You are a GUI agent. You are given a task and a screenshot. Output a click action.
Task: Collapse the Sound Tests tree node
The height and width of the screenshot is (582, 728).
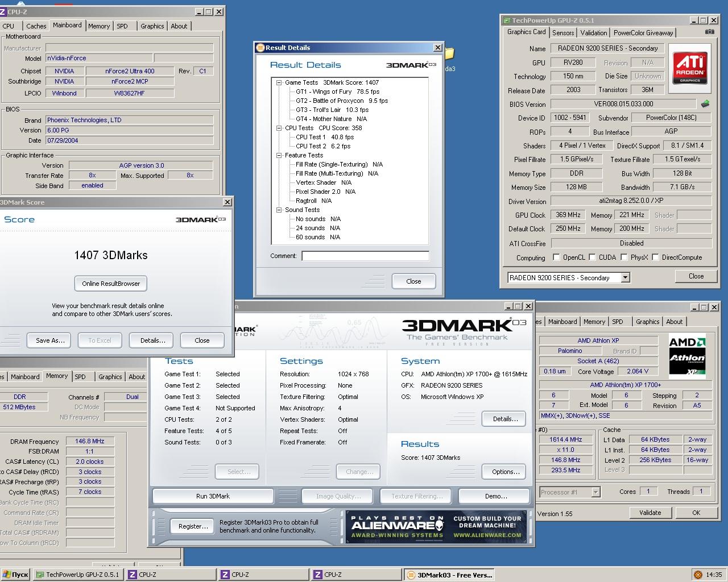[279, 210]
